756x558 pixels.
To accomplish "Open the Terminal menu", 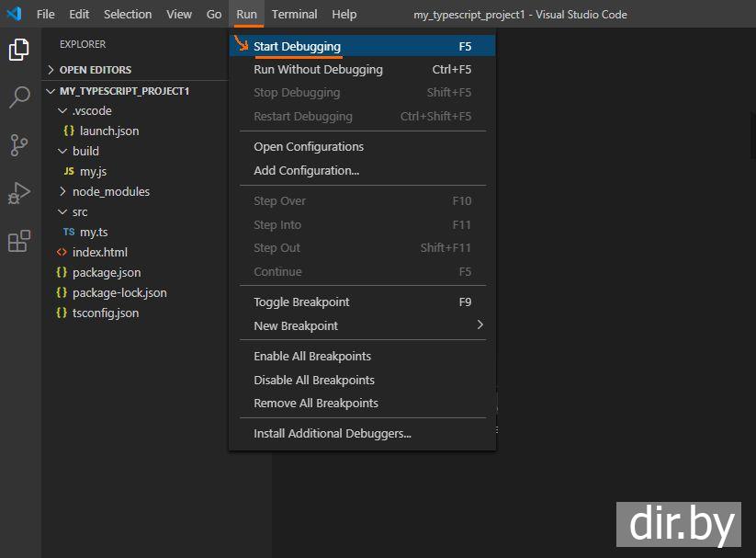I will pyautogui.click(x=294, y=14).
